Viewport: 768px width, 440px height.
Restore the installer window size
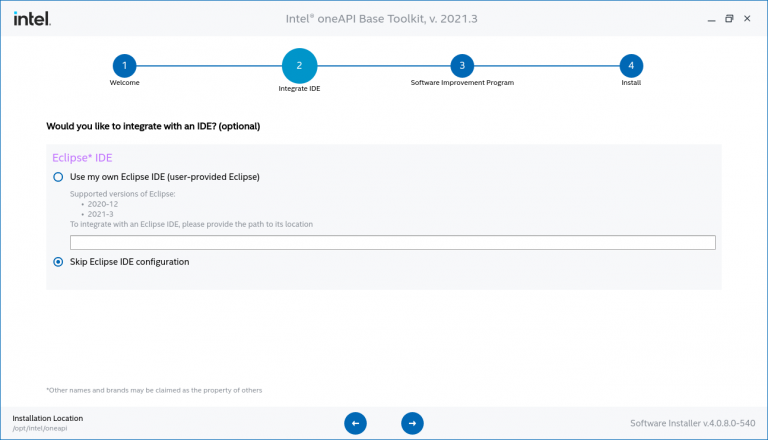[729, 18]
